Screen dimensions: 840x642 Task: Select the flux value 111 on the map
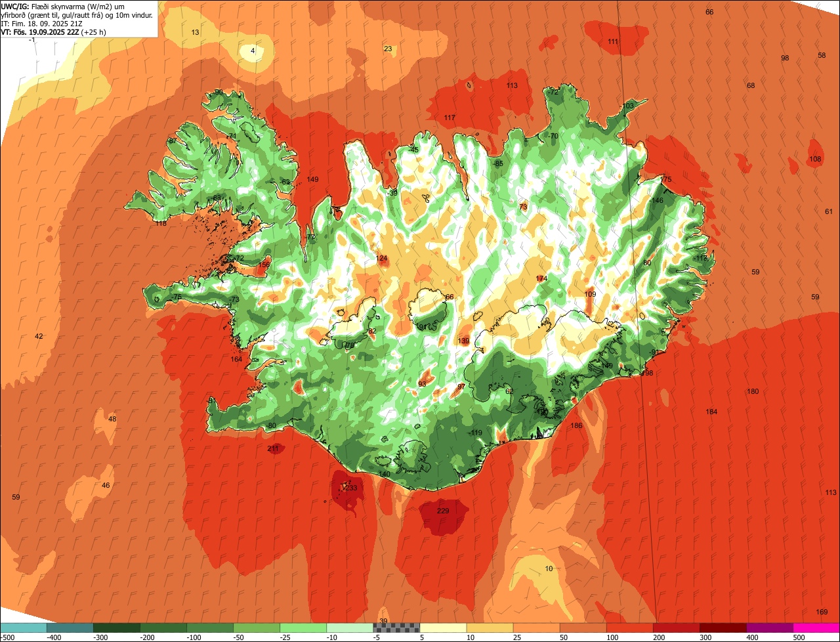[613, 41]
